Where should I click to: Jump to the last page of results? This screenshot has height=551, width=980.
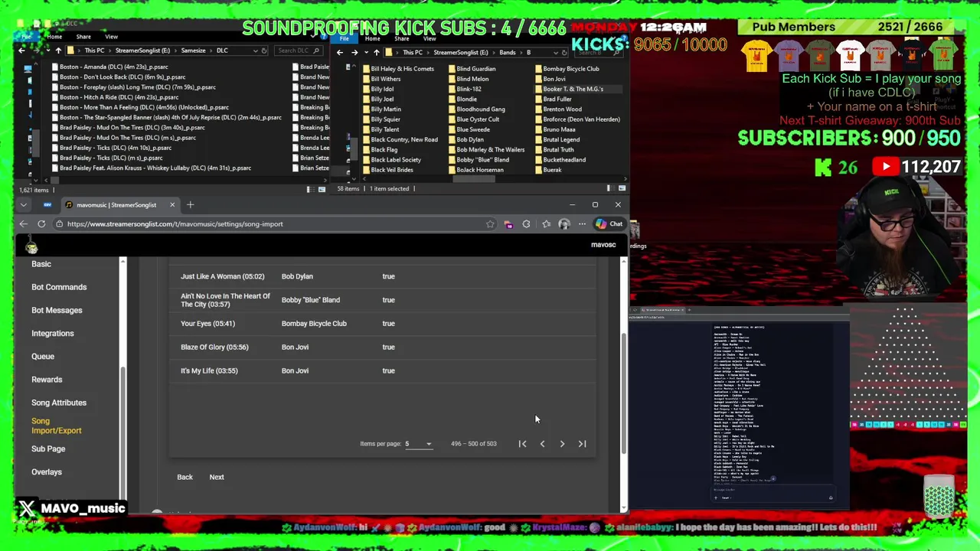[582, 444]
